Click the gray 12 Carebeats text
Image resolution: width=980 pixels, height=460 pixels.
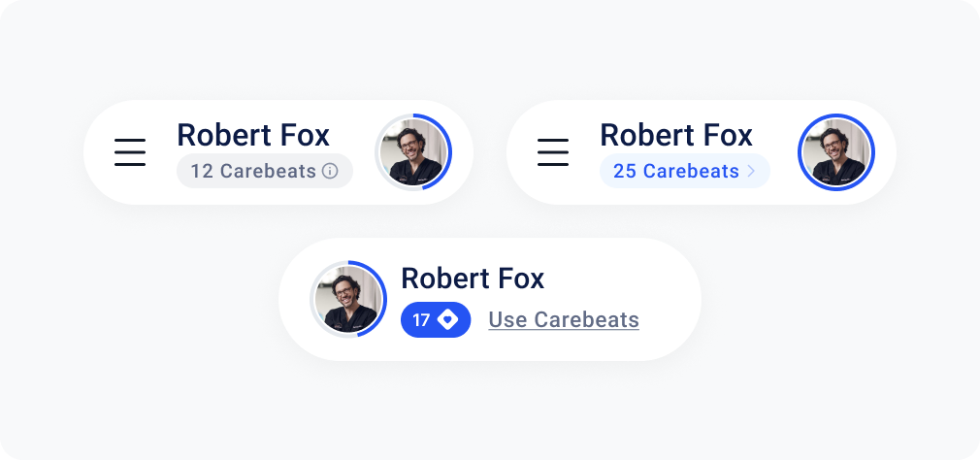click(x=253, y=171)
